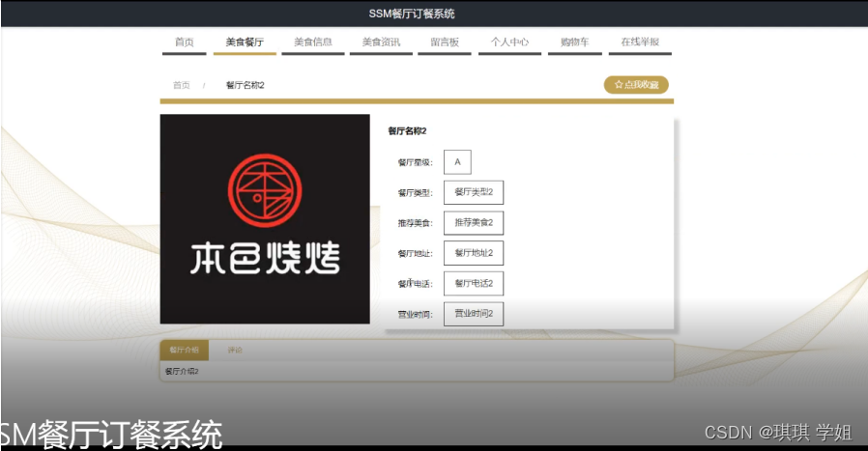Click the 餐厅电话2 value box

click(x=474, y=284)
